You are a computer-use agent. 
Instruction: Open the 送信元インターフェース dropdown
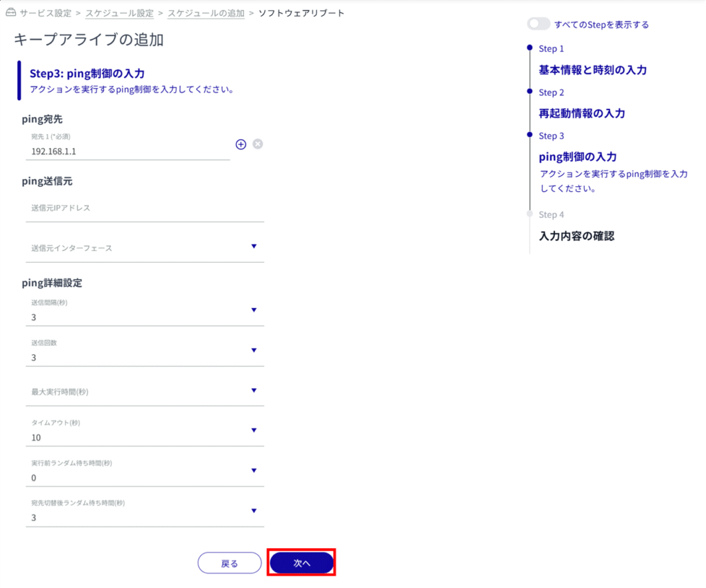(145, 247)
